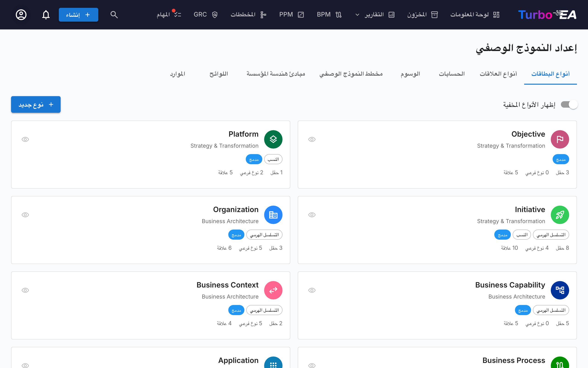Open the Organization card title
The height and width of the screenshot is (368, 588).
(236, 210)
